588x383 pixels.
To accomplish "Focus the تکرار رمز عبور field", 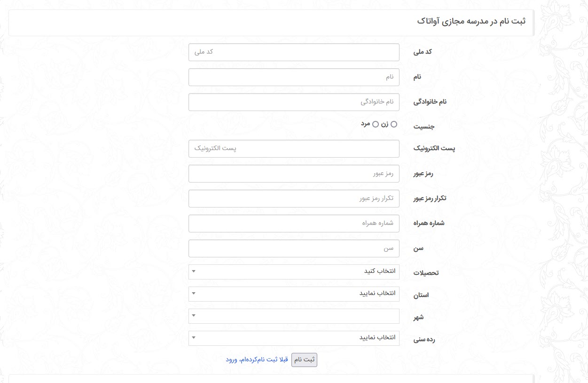I will tap(294, 199).
